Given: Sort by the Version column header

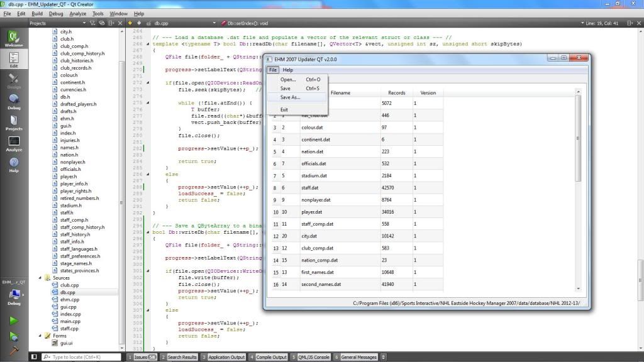Looking at the screenshot, I should pyautogui.click(x=428, y=93).
